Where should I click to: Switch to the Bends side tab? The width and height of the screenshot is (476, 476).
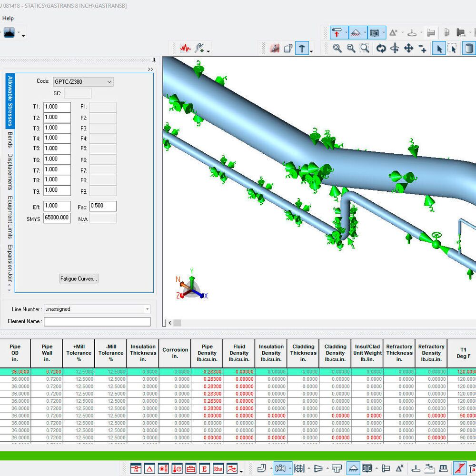[x=10, y=140]
